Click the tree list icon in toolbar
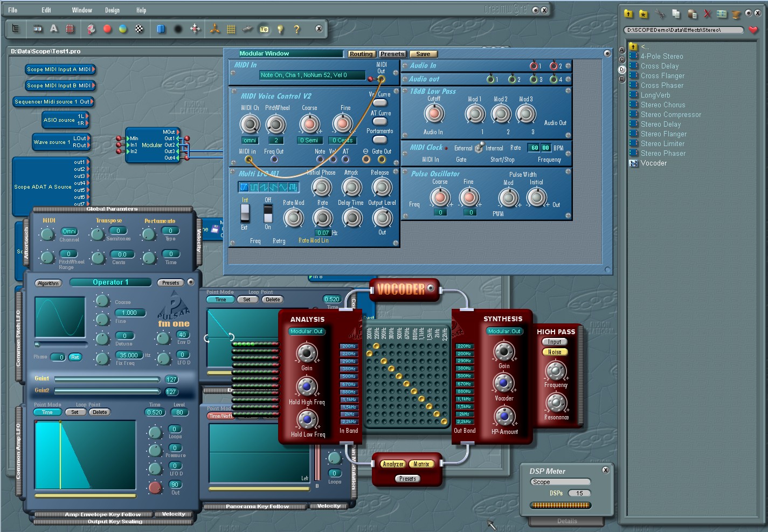 (x=16, y=29)
